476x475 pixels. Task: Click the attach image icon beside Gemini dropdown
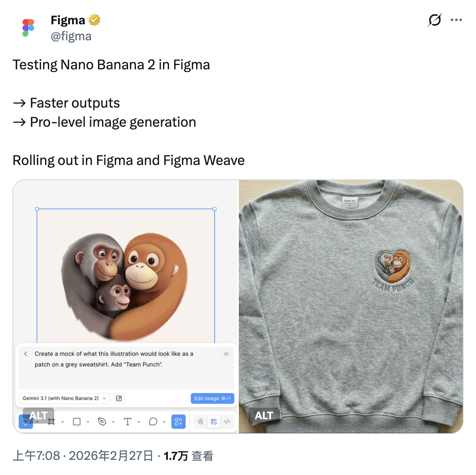118,398
